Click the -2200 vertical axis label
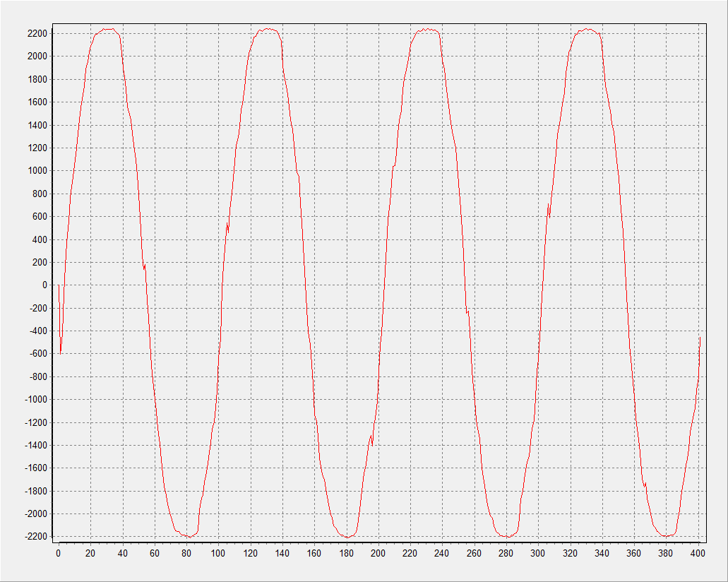Viewport: 728px width, 582px height. [x=36, y=537]
